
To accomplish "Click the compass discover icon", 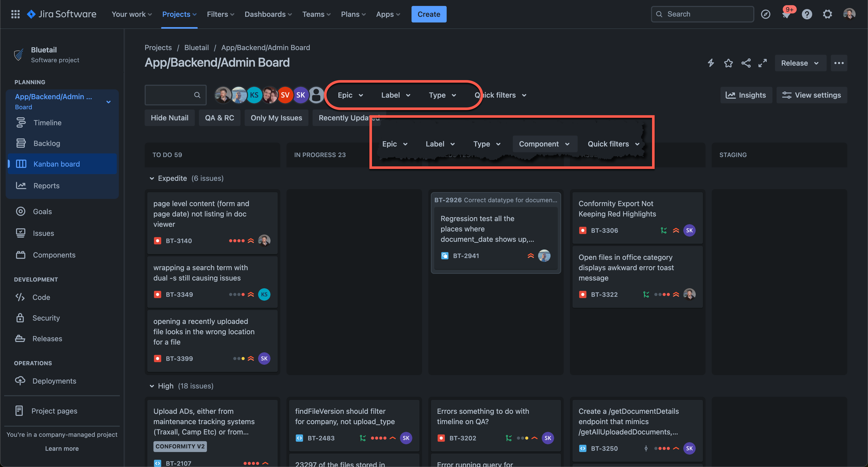I will click(765, 14).
